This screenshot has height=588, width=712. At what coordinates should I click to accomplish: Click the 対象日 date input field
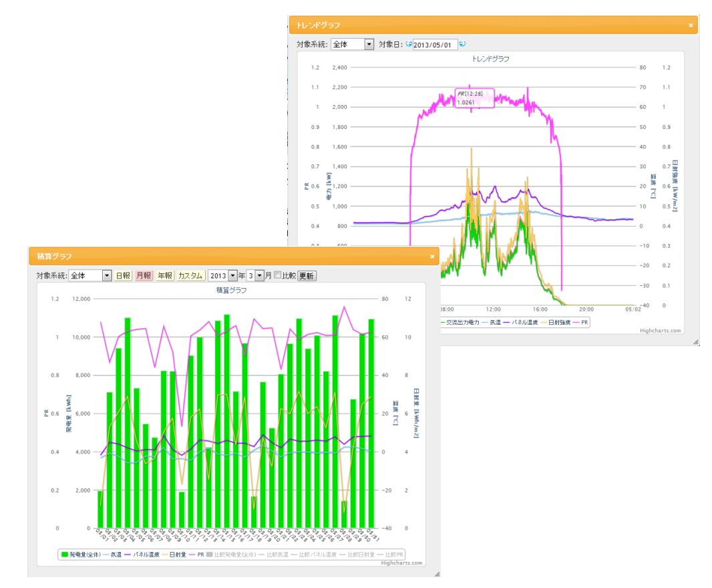[x=435, y=45]
